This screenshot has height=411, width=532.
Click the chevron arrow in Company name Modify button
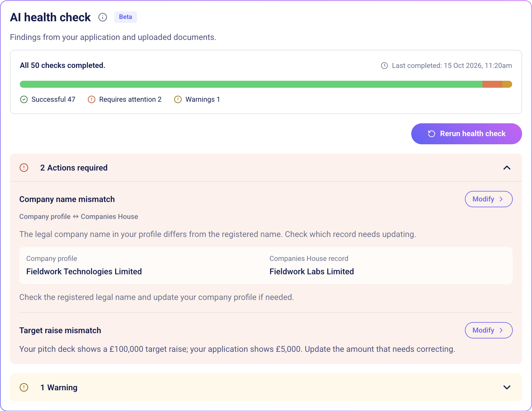pyautogui.click(x=501, y=199)
